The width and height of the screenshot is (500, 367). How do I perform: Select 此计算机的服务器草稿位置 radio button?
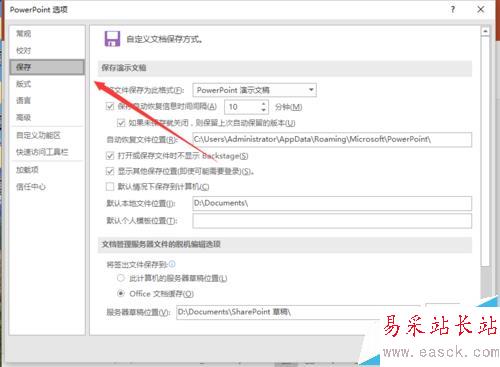(121, 278)
